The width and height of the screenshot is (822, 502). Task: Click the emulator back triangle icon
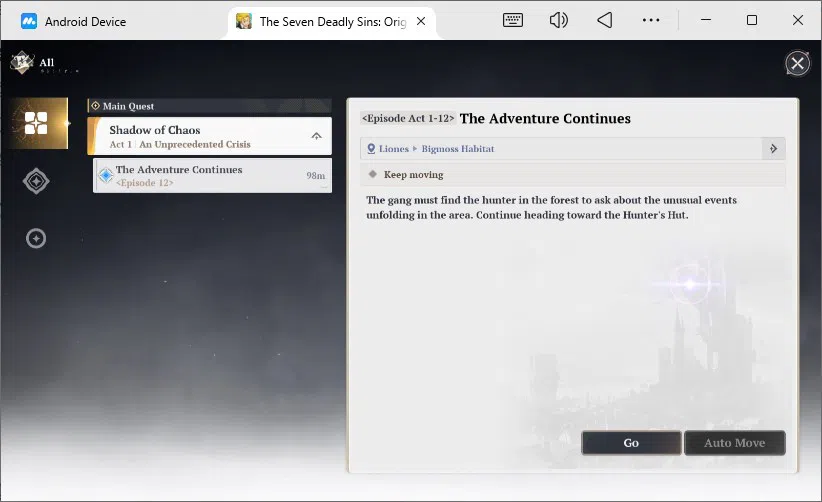pyautogui.click(x=604, y=20)
